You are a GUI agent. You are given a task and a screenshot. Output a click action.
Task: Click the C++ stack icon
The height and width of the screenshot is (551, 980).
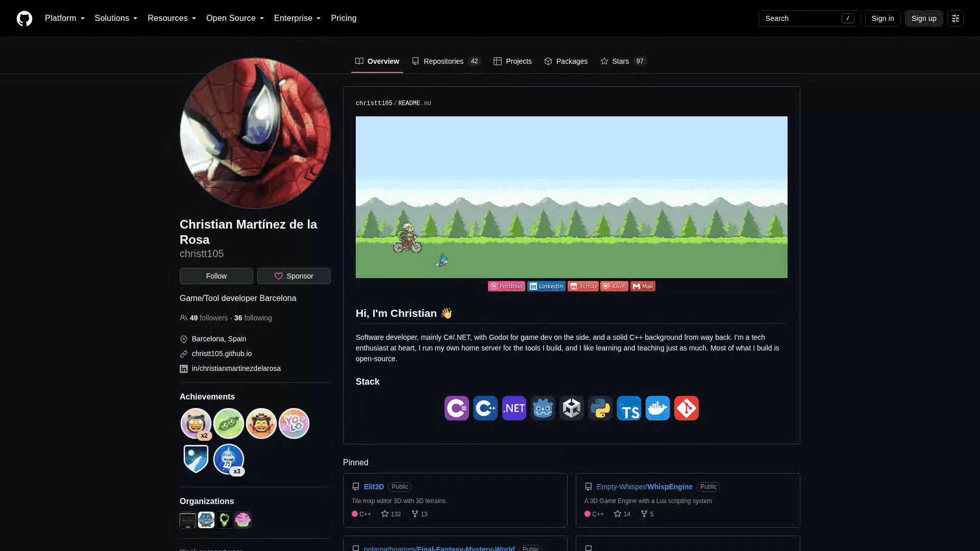point(485,408)
